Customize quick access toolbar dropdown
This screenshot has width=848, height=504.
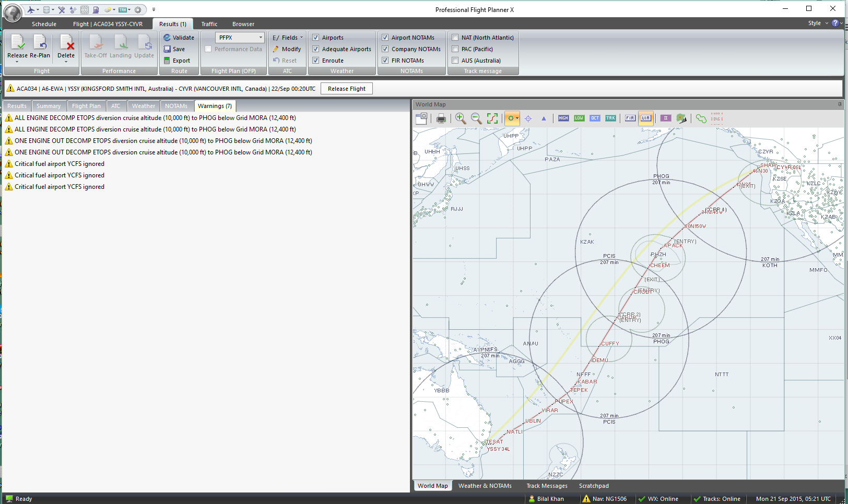pos(154,9)
